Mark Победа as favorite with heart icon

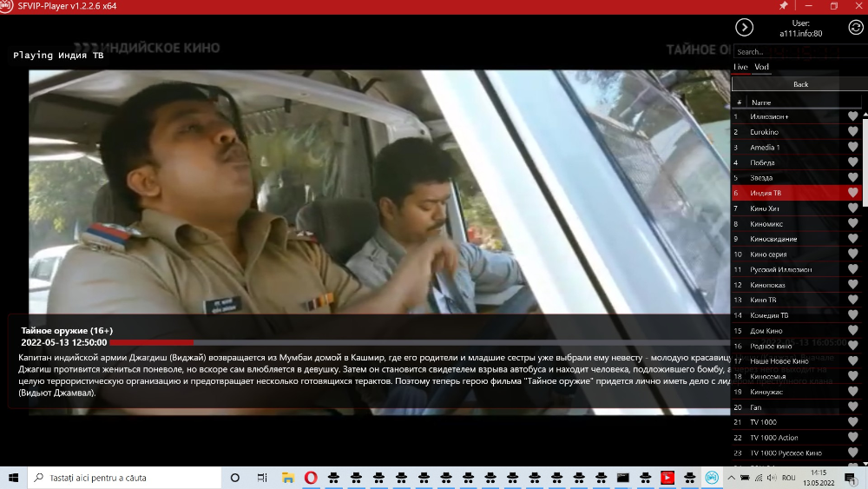(x=852, y=162)
